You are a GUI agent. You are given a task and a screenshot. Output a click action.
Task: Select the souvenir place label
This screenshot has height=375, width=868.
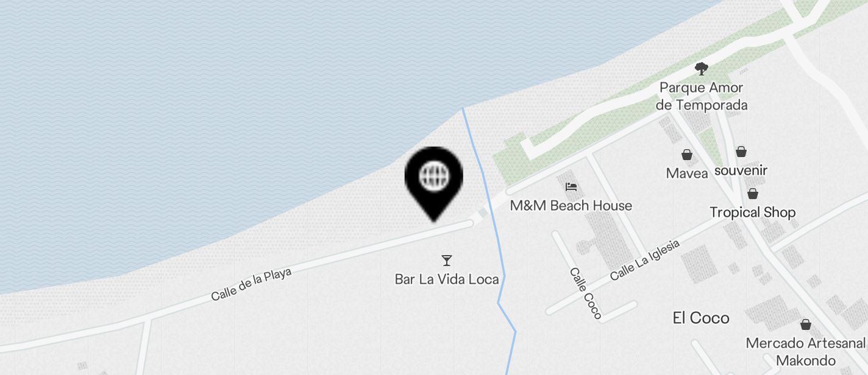(741, 170)
